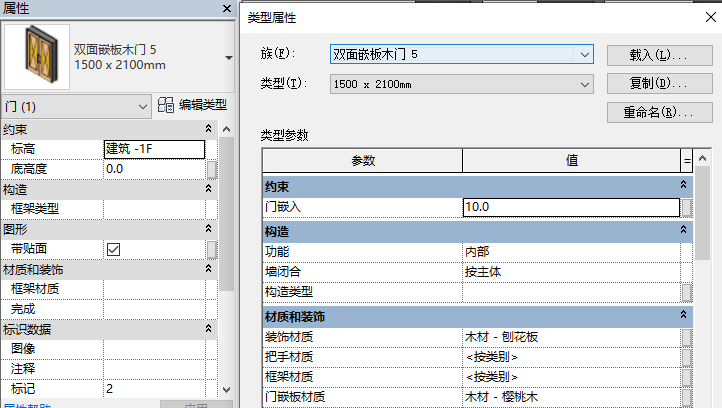Image resolution: width=722 pixels, height=408 pixels.
Task: Click the 墙闭合 value 按主体
Action: click(x=571, y=272)
